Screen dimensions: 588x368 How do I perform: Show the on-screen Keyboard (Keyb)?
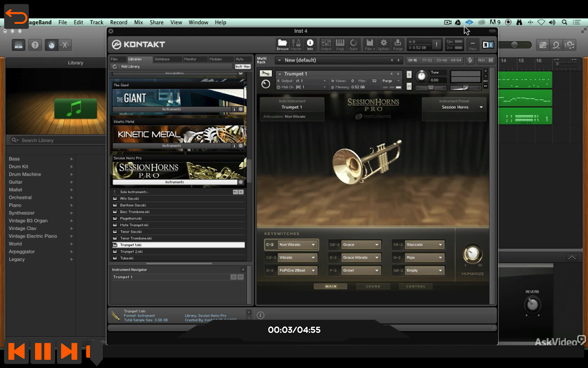[x=340, y=44]
